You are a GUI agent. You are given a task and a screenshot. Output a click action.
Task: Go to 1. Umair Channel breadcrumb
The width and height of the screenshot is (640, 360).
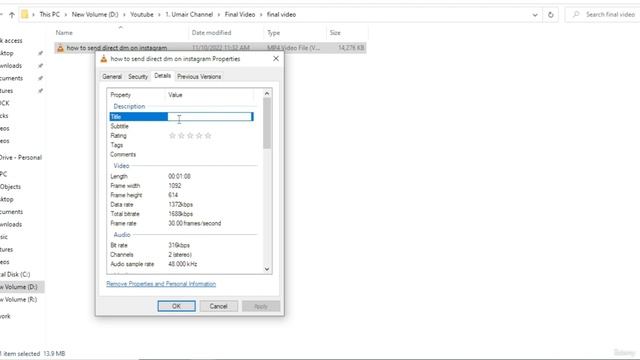pyautogui.click(x=189, y=14)
